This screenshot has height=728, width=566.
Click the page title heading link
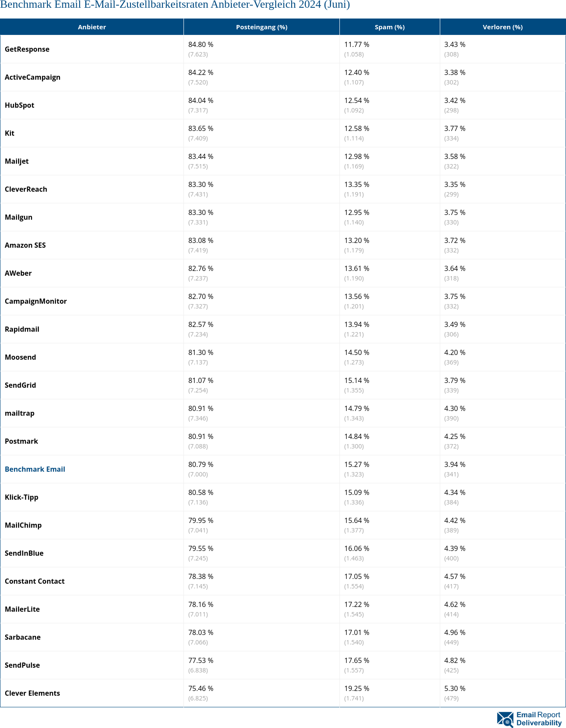pos(175,5)
